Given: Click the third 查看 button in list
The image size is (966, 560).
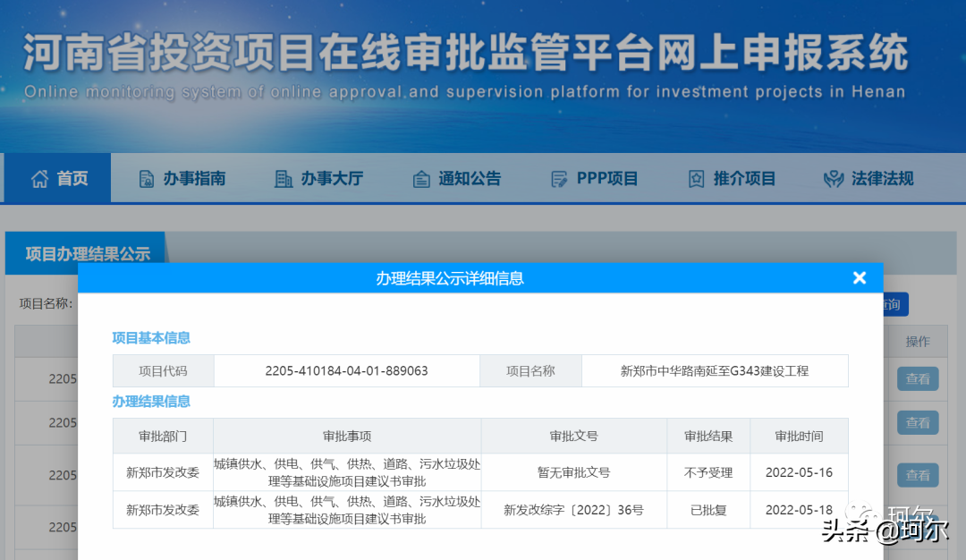Looking at the screenshot, I should tap(918, 475).
